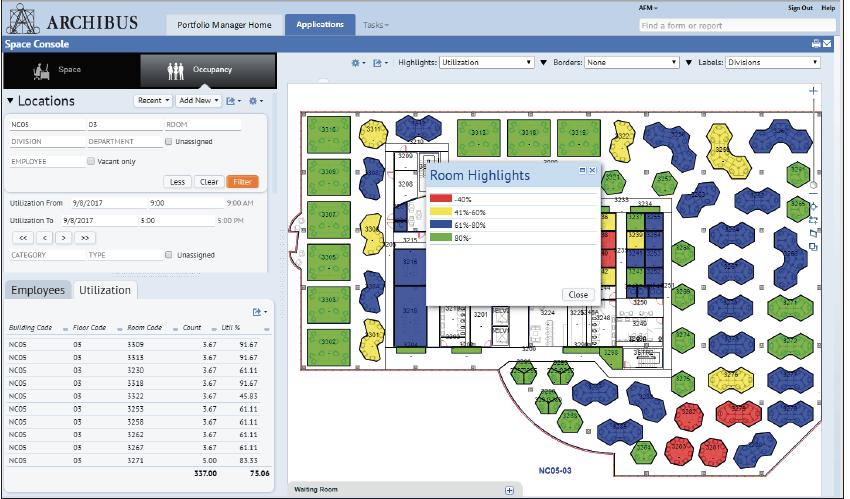
Task: Jump to last period with >> button
Action: click(x=85, y=238)
